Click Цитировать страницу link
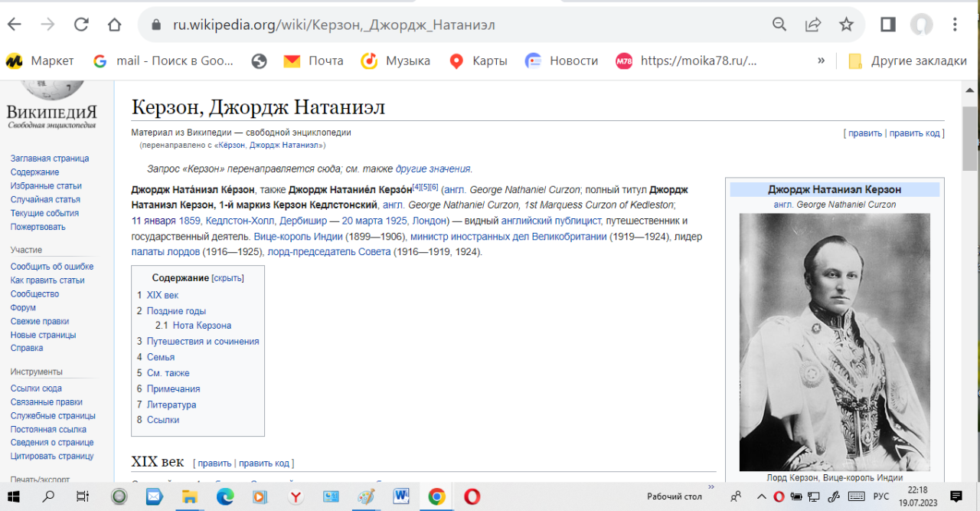Screen dimensions: 980x511 coord(52,456)
